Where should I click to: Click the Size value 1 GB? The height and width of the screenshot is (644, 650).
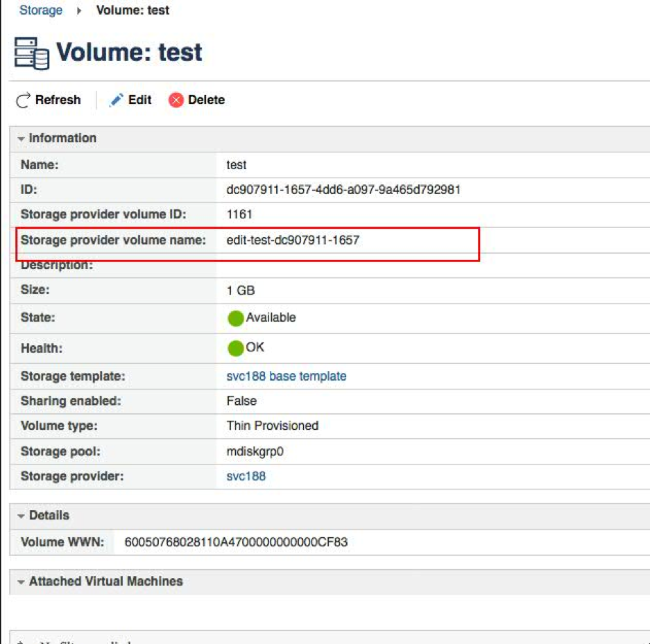[241, 290]
